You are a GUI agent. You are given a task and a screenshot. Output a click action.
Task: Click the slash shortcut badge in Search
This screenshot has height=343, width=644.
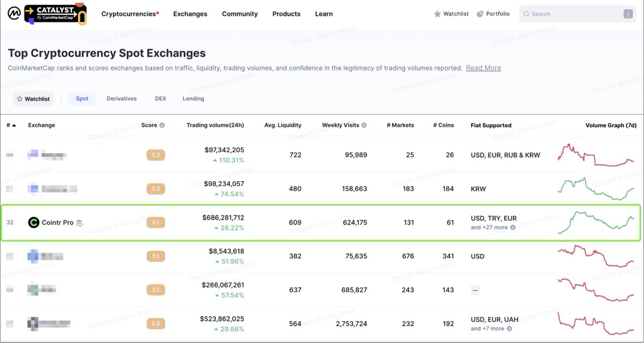click(627, 14)
